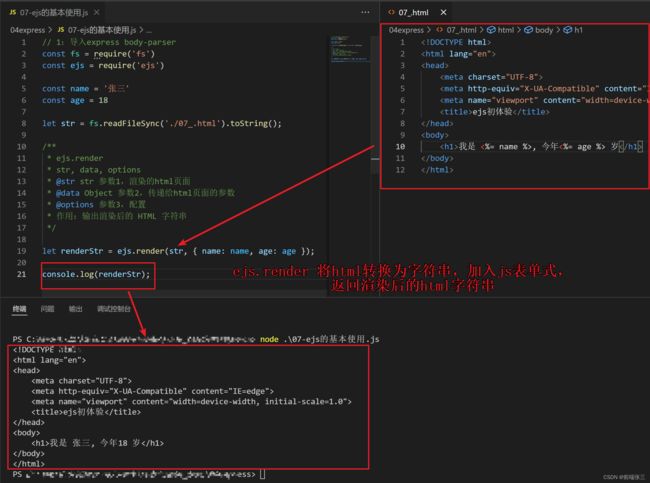
Task: Click the html symbol cube icon in breadcrumb
Action: point(491,30)
